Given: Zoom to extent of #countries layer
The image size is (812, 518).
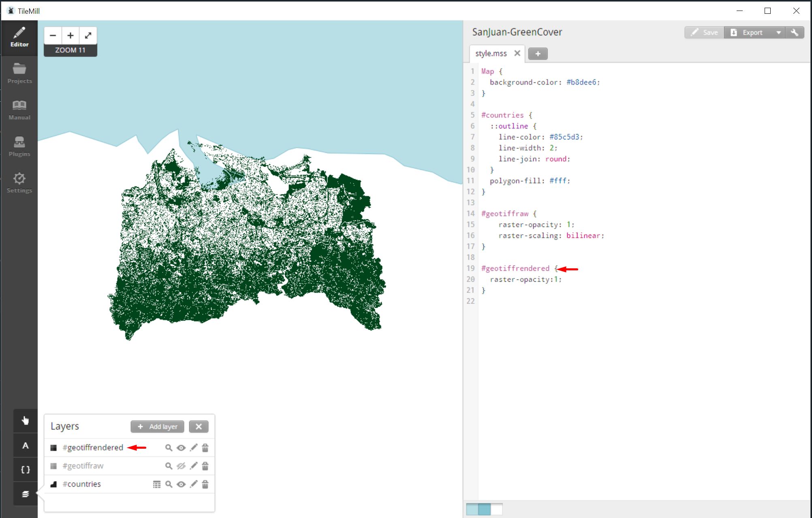Looking at the screenshot, I should click(x=169, y=484).
